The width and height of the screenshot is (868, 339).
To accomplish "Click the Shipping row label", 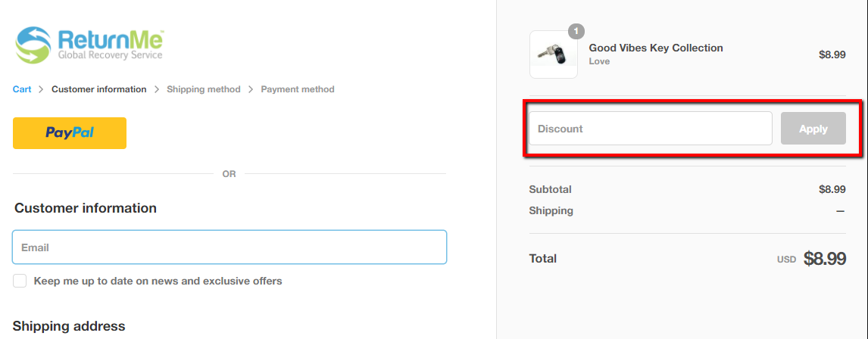I will 551,210.
